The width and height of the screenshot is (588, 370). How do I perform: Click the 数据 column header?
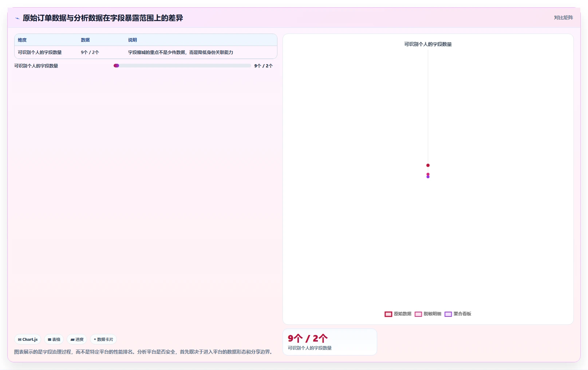[85, 40]
